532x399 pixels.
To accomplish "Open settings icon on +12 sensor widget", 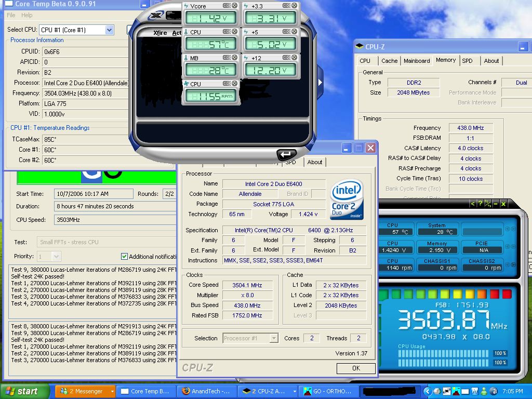I will click(x=286, y=58).
